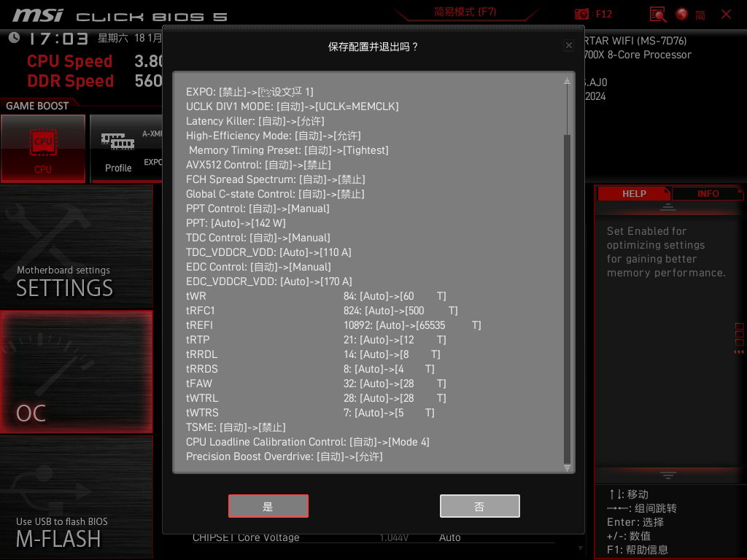This screenshot has height=560, width=747.
Task: Switch to the INFO tab
Action: [x=708, y=193]
